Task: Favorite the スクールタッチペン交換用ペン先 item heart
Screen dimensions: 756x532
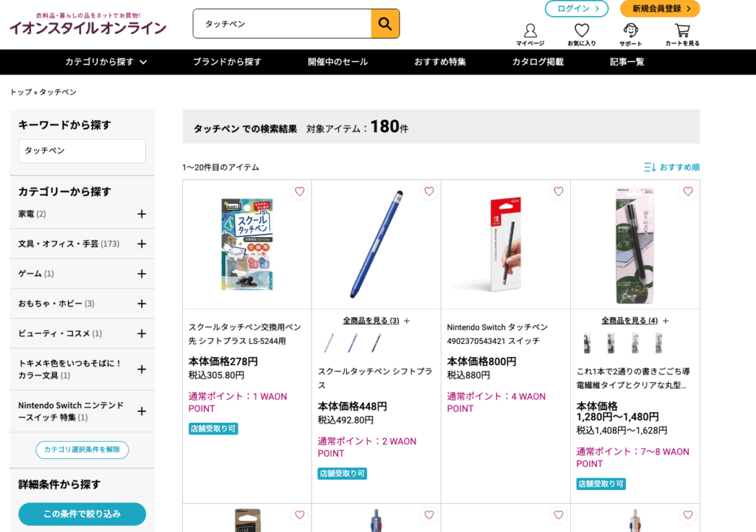Action: click(x=300, y=191)
